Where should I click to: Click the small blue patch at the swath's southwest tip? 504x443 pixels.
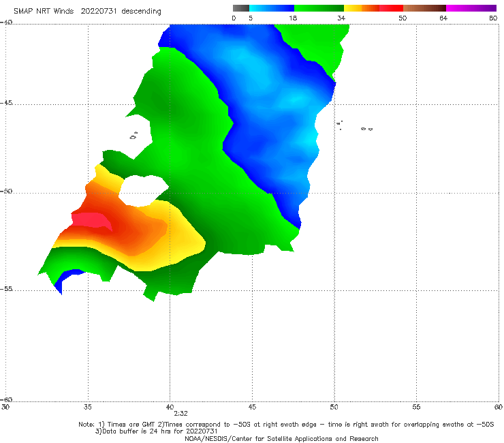pos(66,279)
